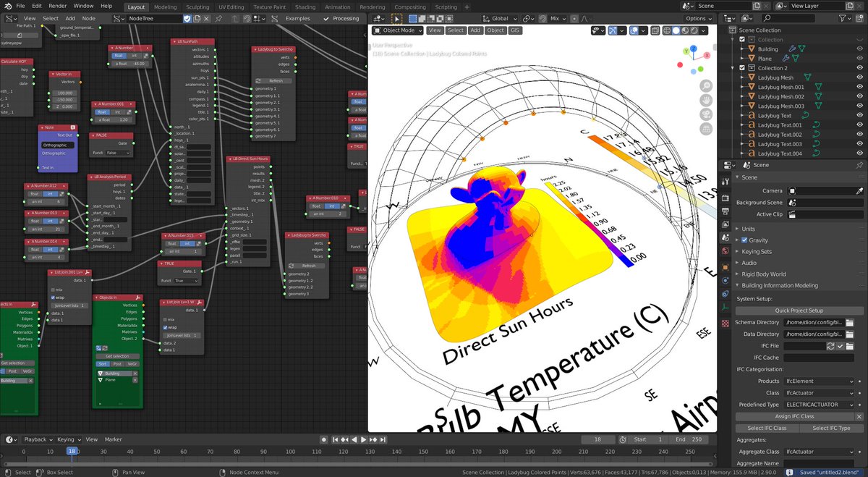
Task: Toggle show overlays button
Action: (x=634, y=30)
